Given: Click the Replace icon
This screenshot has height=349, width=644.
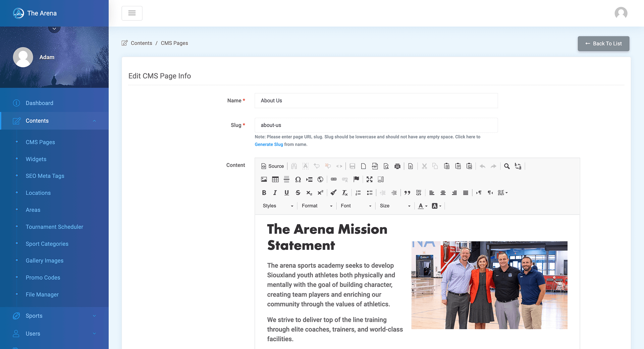Looking at the screenshot, I should [518, 166].
